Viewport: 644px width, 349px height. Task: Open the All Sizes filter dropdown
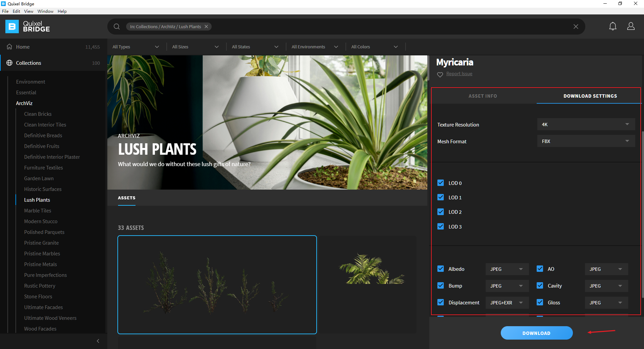(x=196, y=47)
